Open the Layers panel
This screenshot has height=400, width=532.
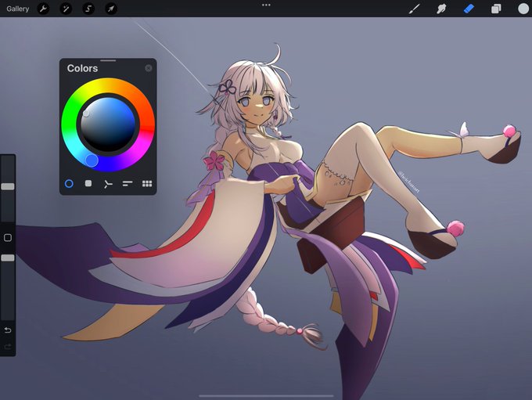[496, 9]
